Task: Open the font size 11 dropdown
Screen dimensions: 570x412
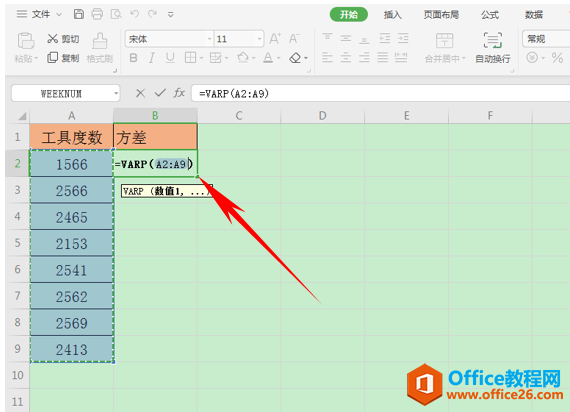Action: [259, 39]
